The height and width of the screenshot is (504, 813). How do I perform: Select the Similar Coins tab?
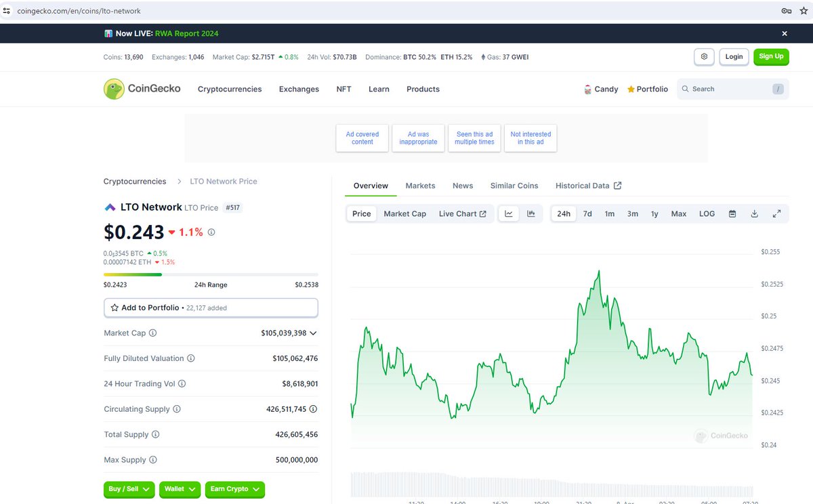[x=514, y=186]
